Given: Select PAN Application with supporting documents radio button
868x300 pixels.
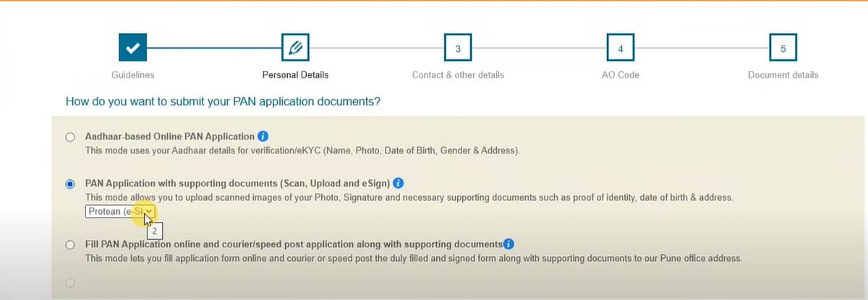Looking at the screenshot, I should point(70,184).
